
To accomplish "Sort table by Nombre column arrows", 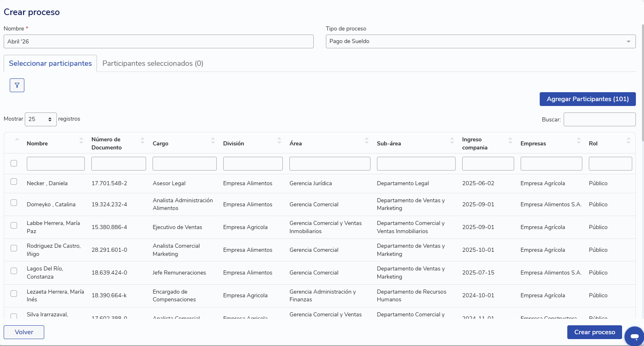I will (81, 141).
